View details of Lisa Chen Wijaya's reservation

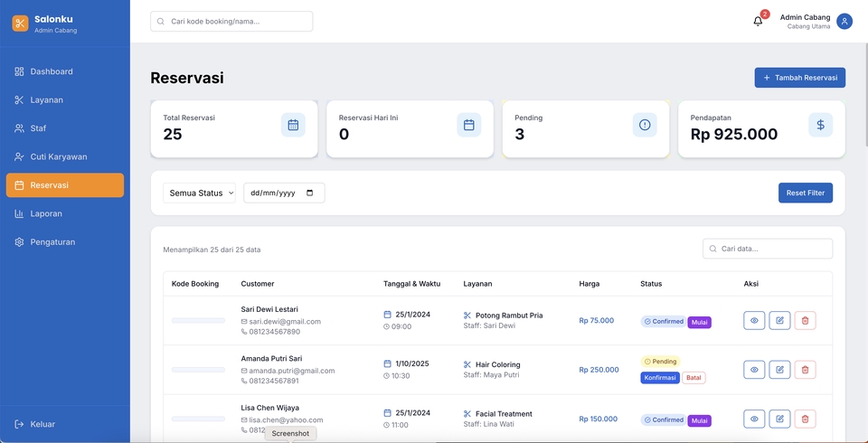pyautogui.click(x=754, y=419)
